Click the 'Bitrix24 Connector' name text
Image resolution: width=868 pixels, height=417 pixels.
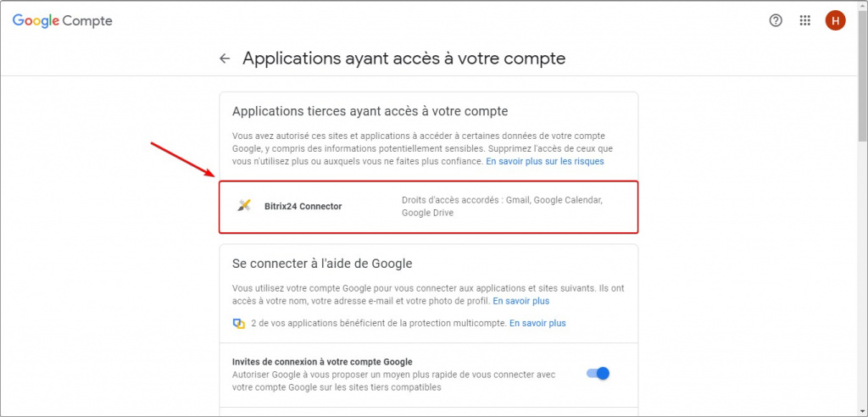303,206
